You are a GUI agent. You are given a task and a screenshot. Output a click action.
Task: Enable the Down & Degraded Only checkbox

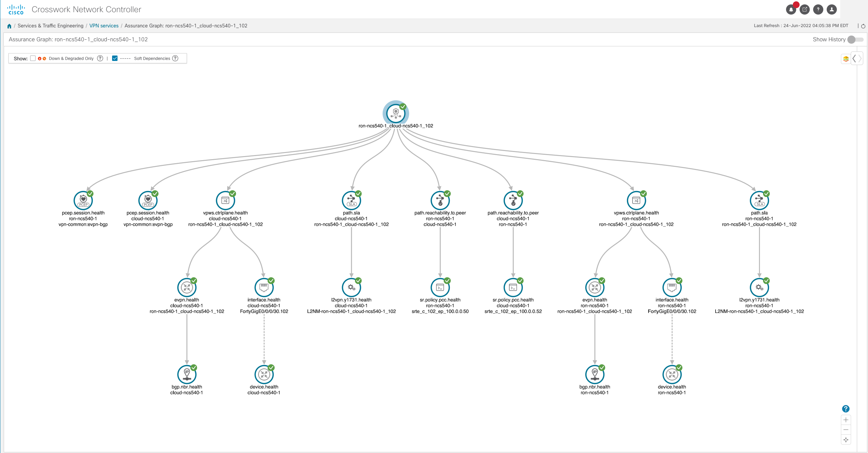(x=33, y=58)
